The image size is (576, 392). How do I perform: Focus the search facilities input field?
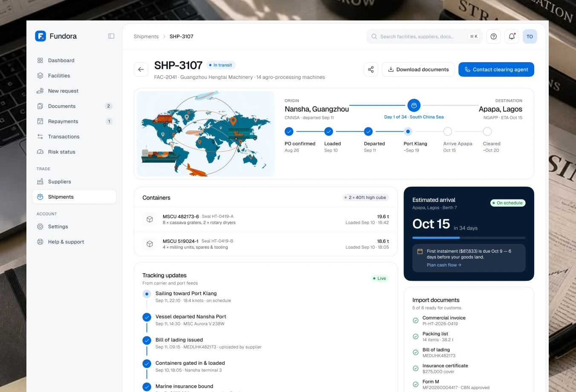point(424,37)
